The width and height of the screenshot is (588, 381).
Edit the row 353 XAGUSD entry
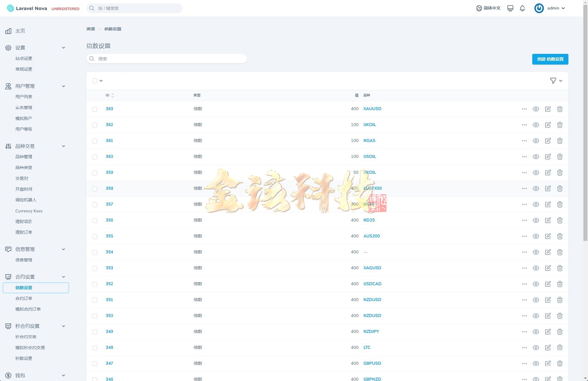click(x=548, y=268)
